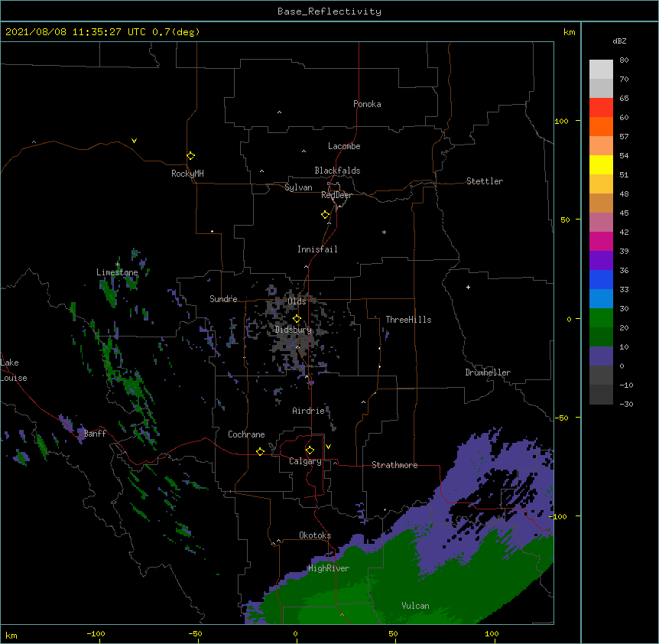Image resolution: width=659 pixels, height=644 pixels.
Task: Click the yellow station marker south of RedDeer
Action: (325, 215)
